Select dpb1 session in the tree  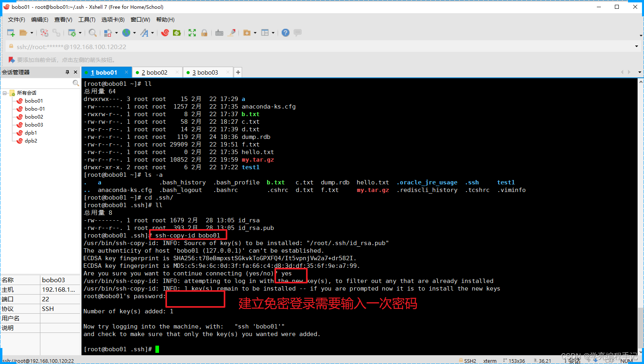point(31,133)
